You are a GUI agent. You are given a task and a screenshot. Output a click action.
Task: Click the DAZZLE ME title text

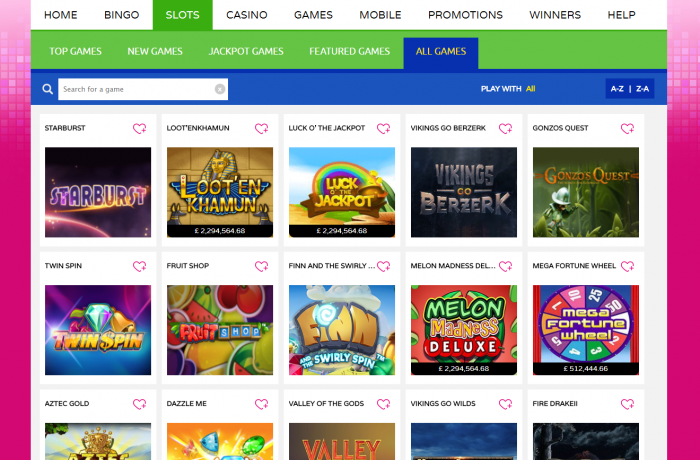tap(187, 404)
